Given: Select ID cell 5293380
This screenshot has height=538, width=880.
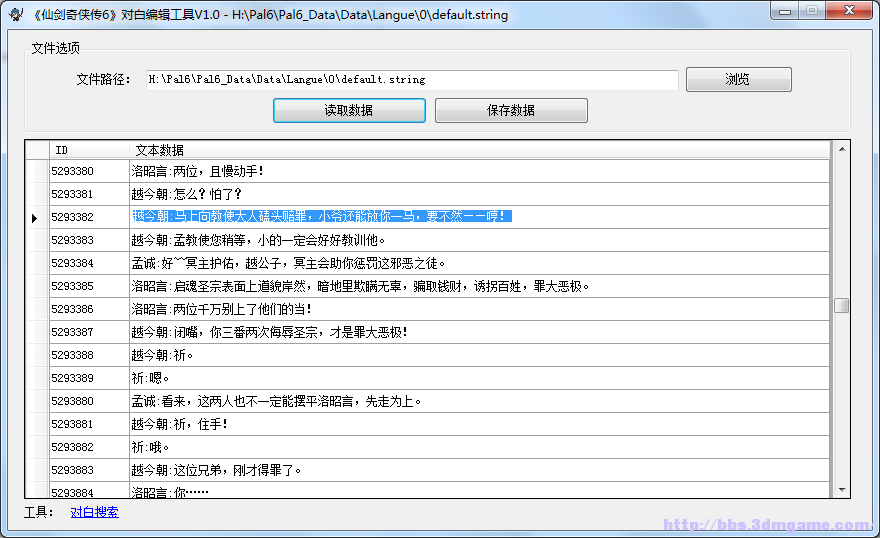Looking at the screenshot, I should [x=89, y=171].
